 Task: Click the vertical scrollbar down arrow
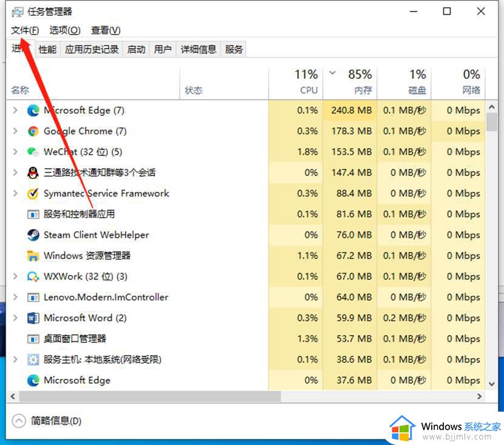(x=492, y=384)
